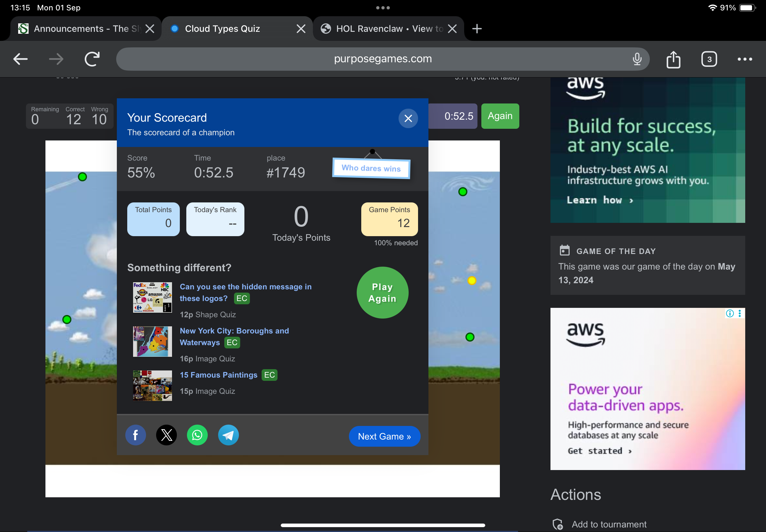
Task: Open a new browser tab
Action: (477, 29)
